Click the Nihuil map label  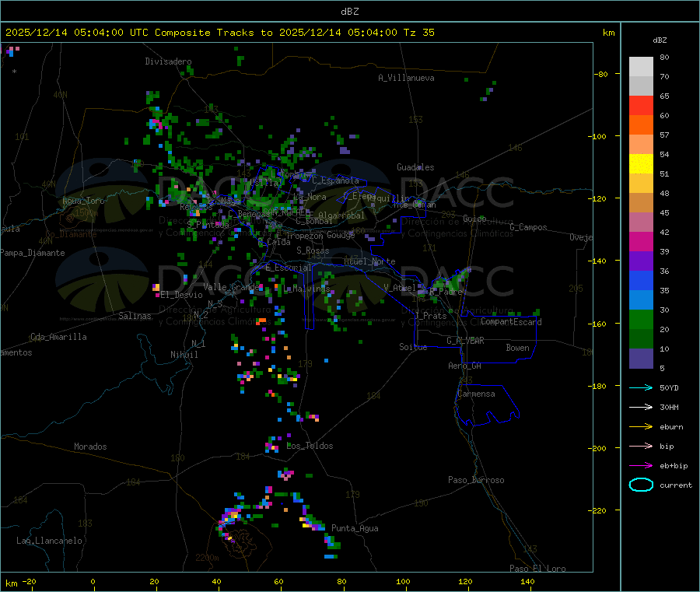coord(184,355)
